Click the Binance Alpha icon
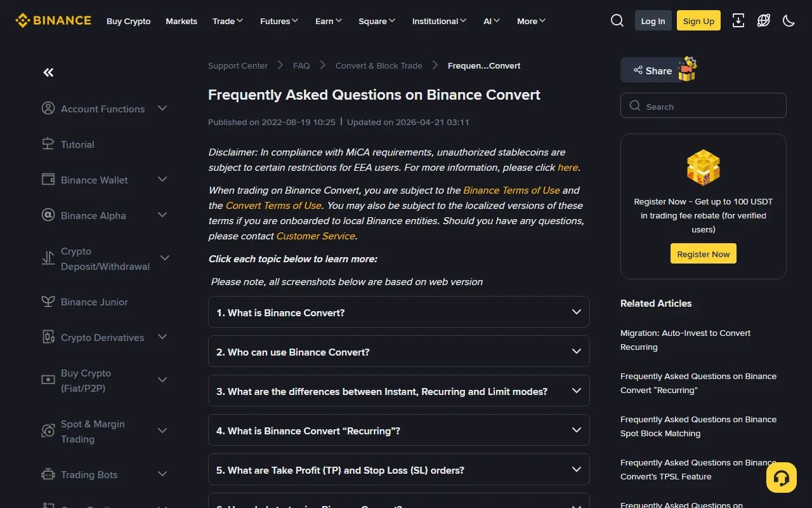 48,215
